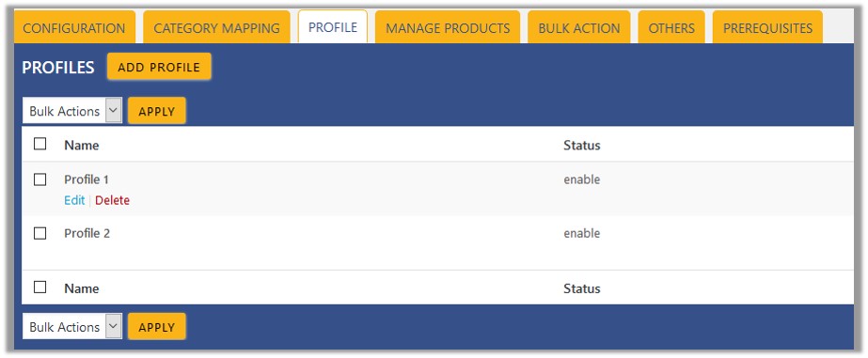Click the Name column label in footer
Screen dimensions: 868x358
pos(82,288)
